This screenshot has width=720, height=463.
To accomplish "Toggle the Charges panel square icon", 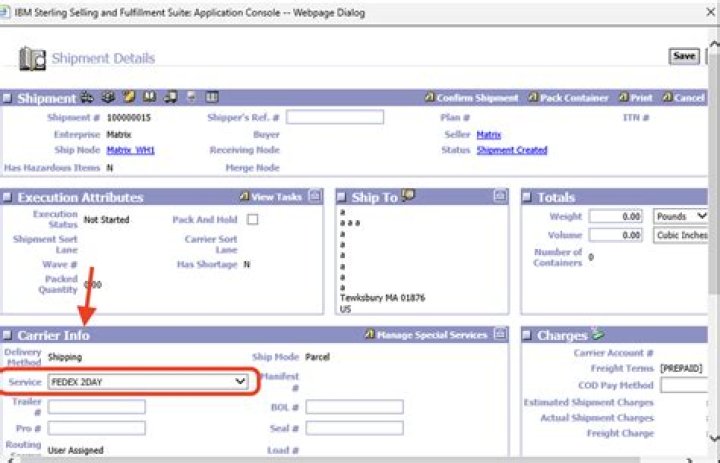I will (x=527, y=335).
